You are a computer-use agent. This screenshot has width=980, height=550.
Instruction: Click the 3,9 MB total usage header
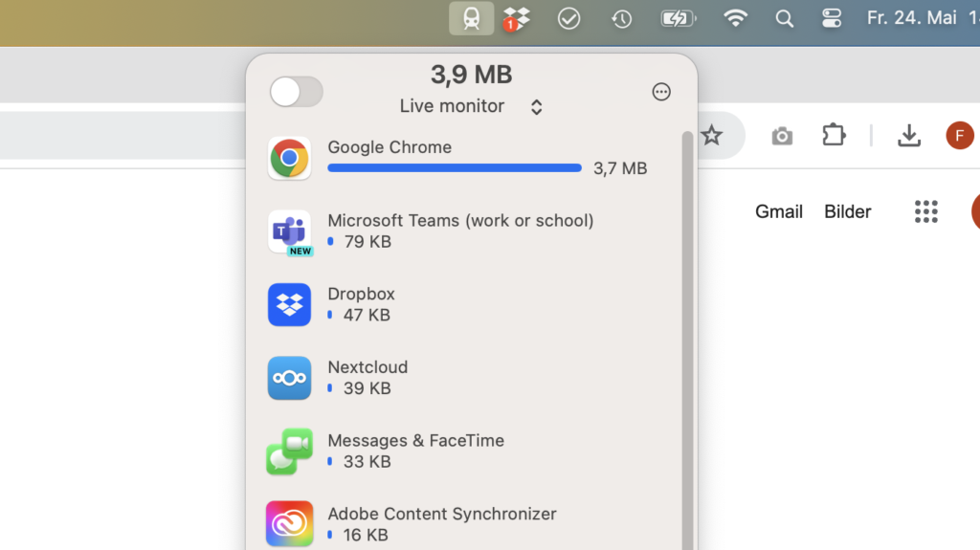point(471,75)
